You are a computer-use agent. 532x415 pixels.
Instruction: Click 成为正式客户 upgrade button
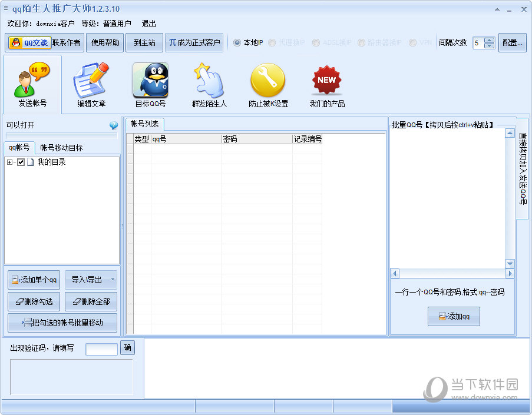(x=194, y=43)
